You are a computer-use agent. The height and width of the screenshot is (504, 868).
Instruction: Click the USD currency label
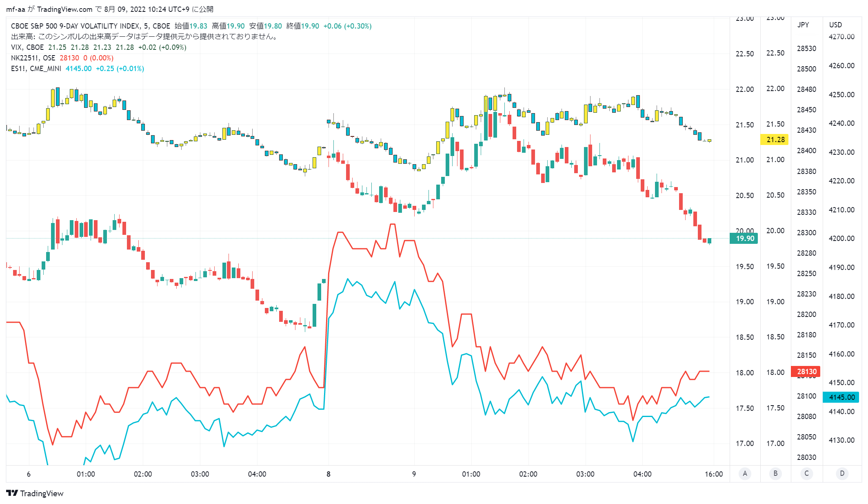click(835, 25)
